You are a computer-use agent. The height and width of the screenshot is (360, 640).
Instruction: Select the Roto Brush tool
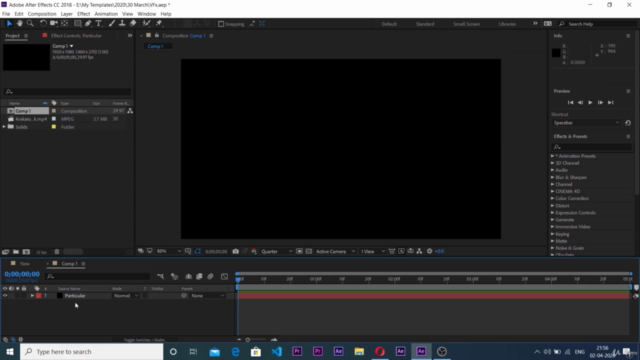coord(147,24)
